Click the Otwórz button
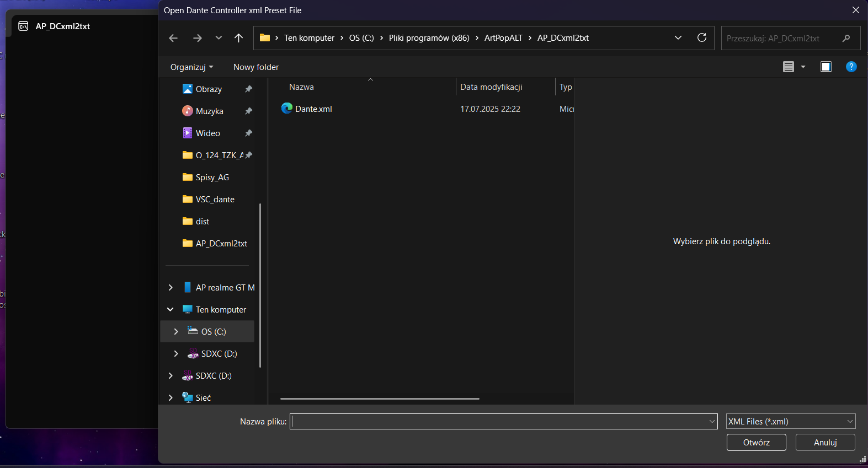 point(756,443)
